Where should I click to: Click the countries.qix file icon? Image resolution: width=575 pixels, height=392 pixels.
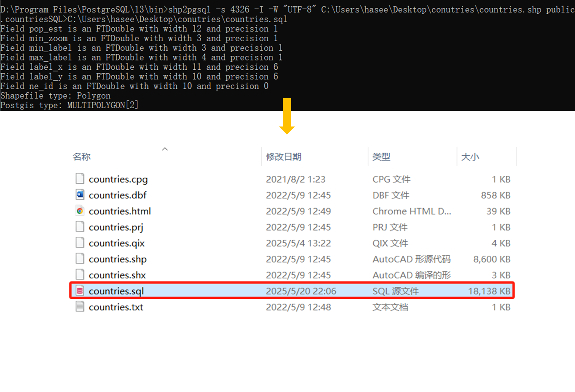80,242
